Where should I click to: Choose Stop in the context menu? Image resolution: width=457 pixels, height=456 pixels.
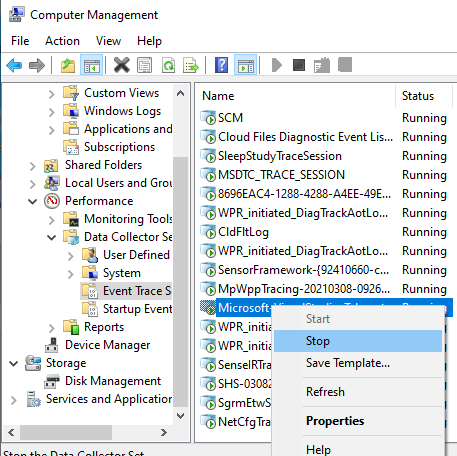click(358, 341)
